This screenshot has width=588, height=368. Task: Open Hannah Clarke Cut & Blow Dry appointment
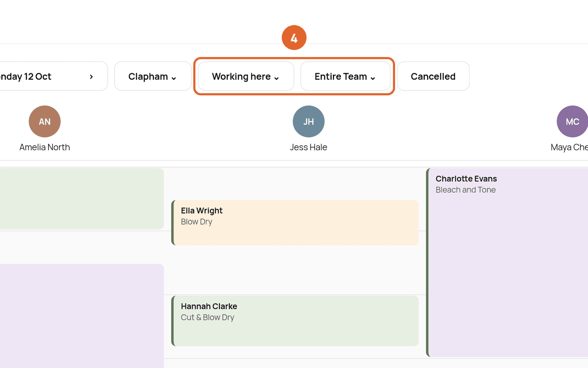coord(295,321)
